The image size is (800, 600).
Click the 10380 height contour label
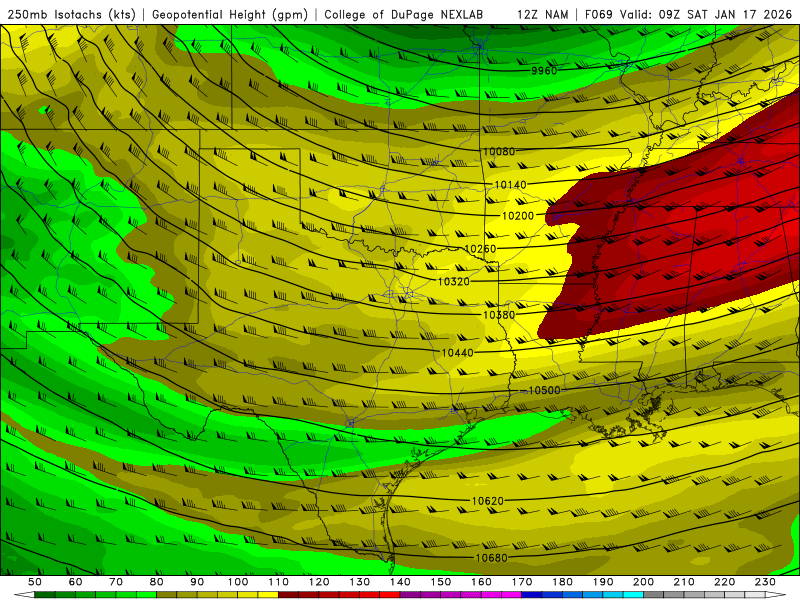pyautogui.click(x=499, y=315)
